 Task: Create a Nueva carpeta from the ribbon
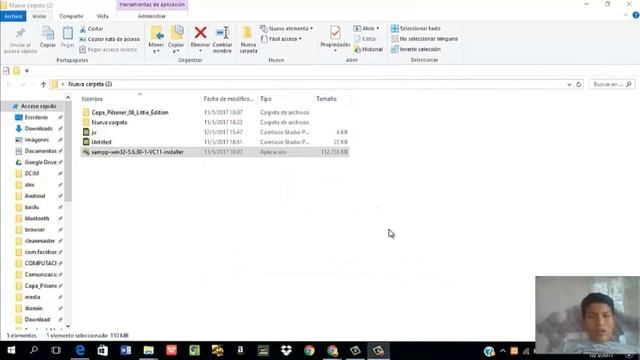click(x=248, y=40)
